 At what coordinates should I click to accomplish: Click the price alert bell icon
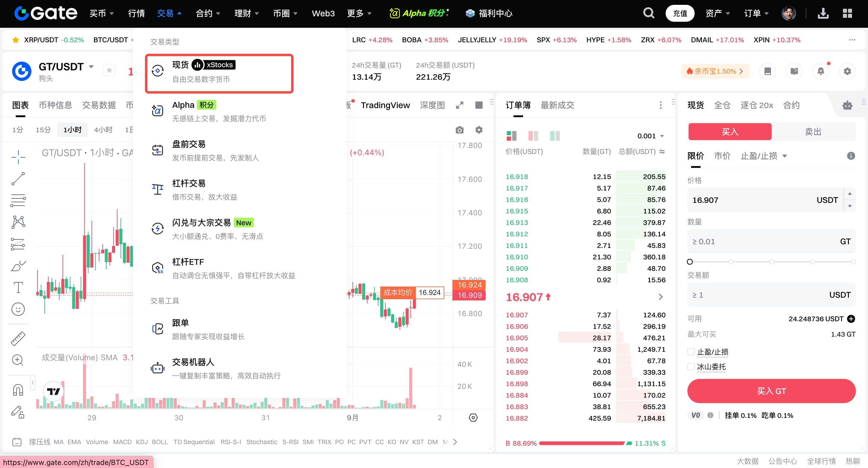(821, 71)
